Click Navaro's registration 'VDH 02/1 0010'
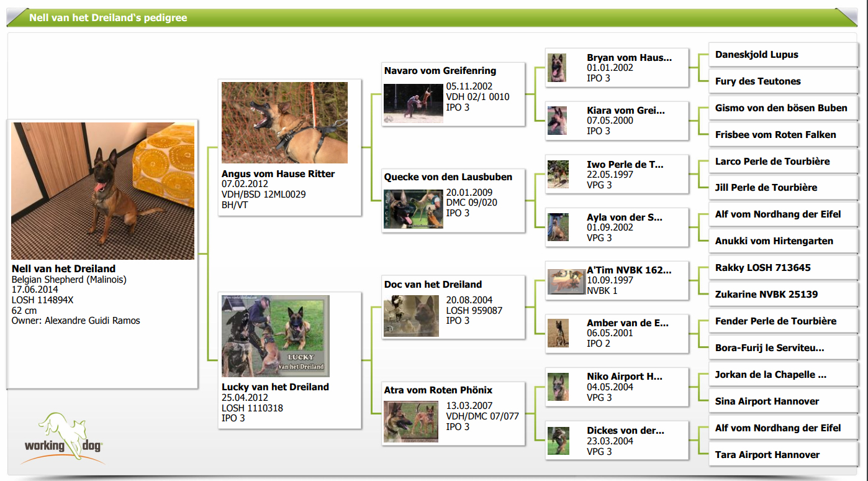 (478, 97)
